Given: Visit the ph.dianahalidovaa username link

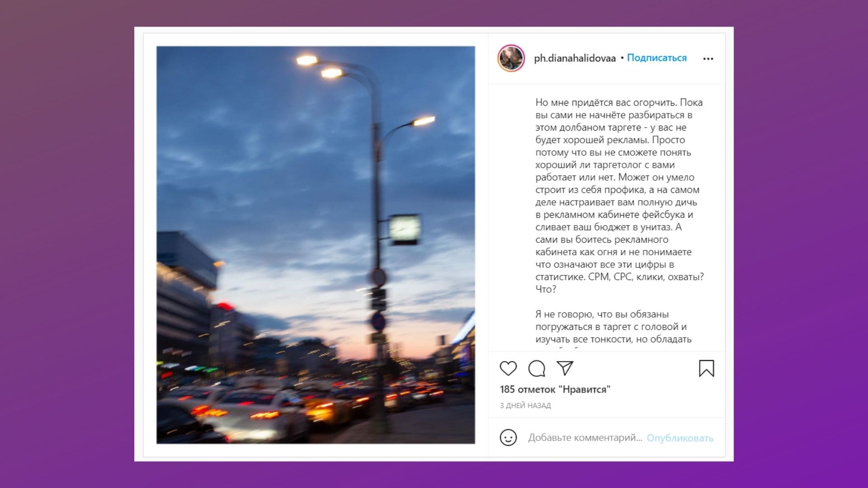Looking at the screenshot, I should [575, 58].
